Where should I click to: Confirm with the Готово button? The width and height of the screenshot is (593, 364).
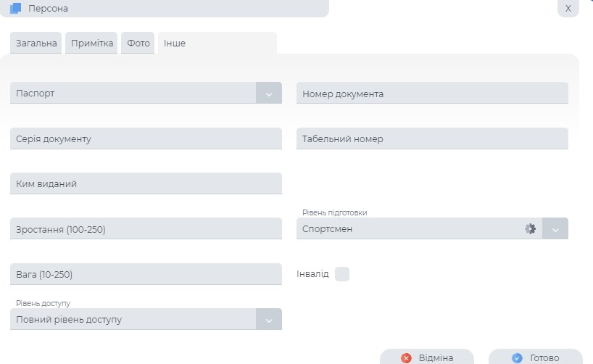tap(535, 357)
